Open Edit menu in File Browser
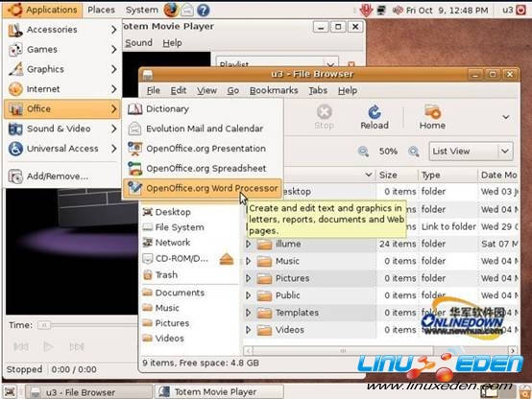The height and width of the screenshot is (399, 532). 179,90
